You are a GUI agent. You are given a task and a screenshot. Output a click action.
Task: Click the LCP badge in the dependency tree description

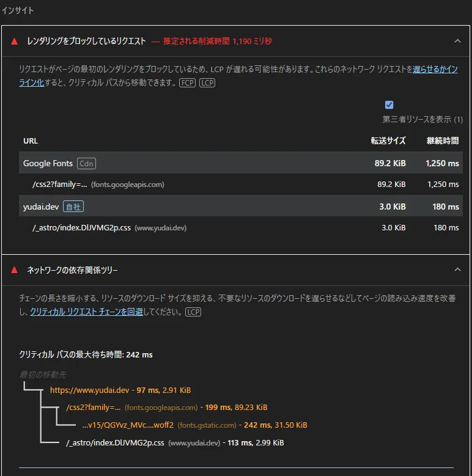[x=193, y=312]
